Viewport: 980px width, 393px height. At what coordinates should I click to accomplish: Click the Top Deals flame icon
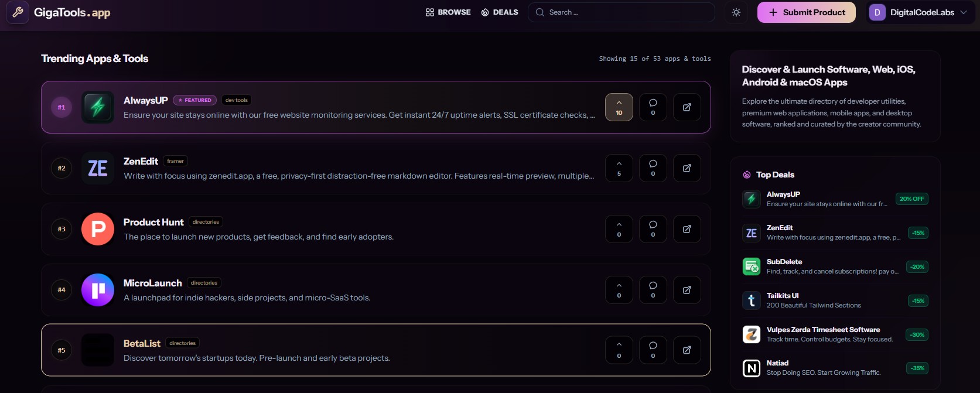tap(747, 175)
